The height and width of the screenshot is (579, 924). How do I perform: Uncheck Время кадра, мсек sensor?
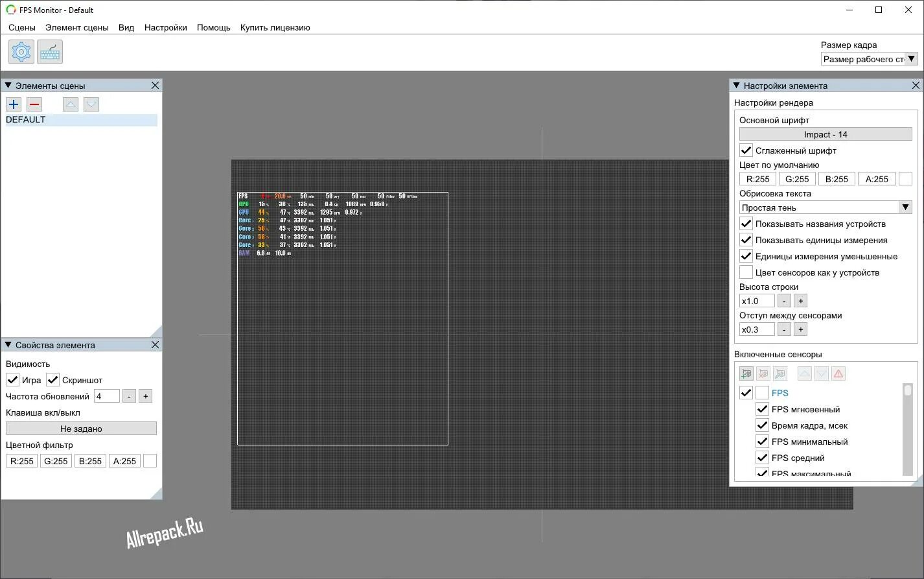point(762,425)
